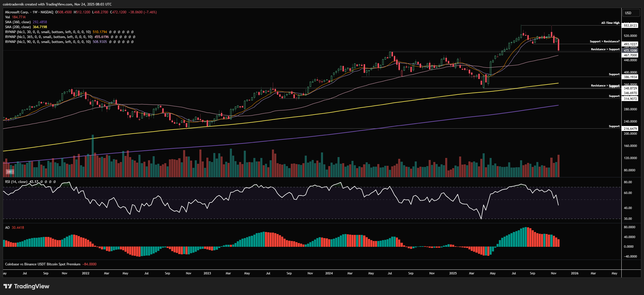Select Coinbase vs Binance USDT Premium legend
This screenshot has height=295, width=644.
pos(43,264)
